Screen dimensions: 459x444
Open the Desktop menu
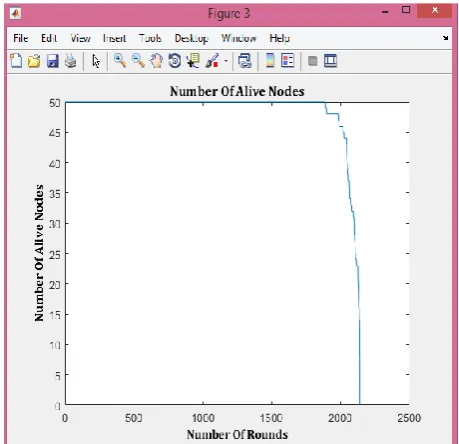(192, 39)
